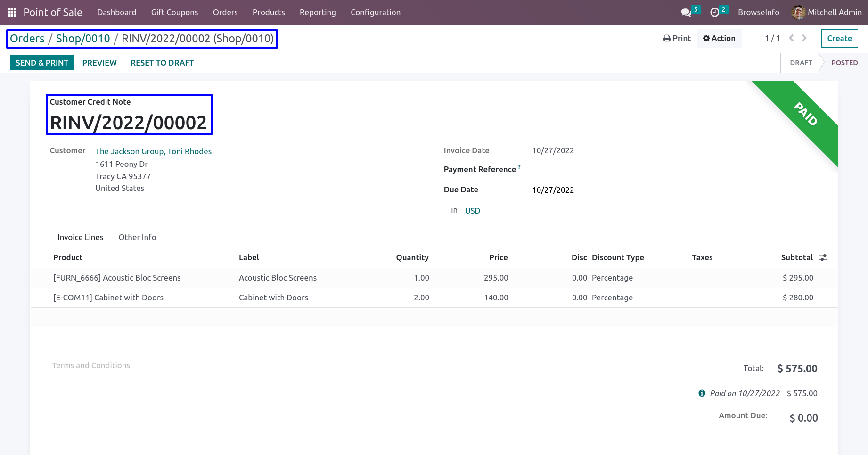868x455 pixels.
Task: Click the Subtotal column header
Action: click(797, 257)
